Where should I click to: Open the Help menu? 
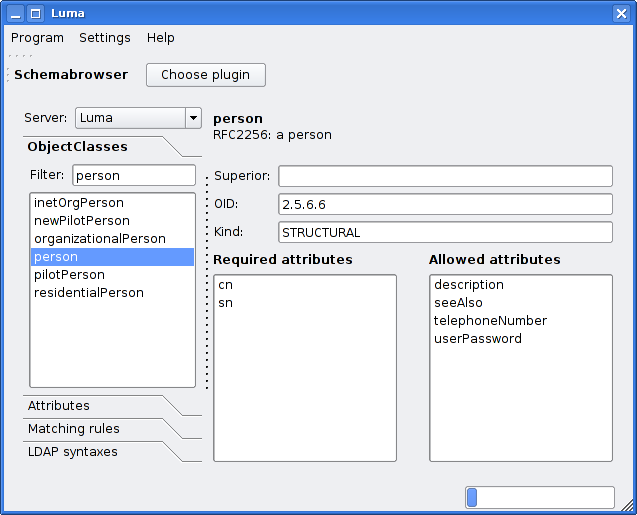[x=160, y=38]
